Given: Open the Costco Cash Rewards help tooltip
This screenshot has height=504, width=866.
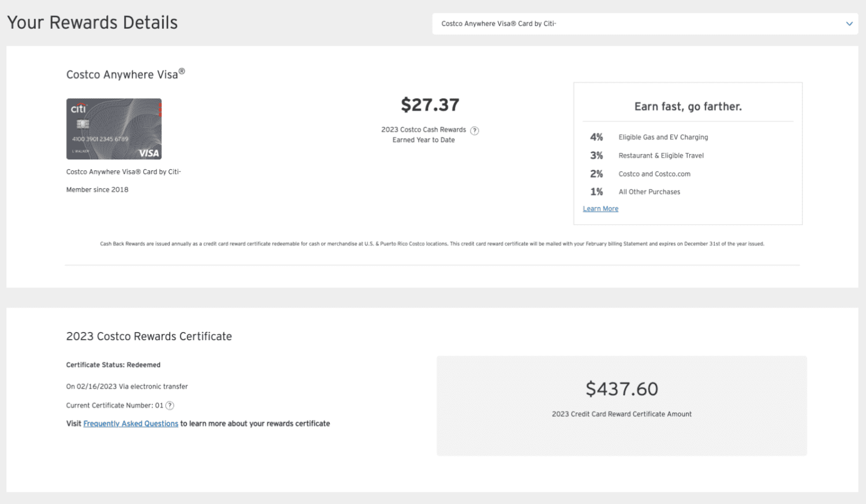Looking at the screenshot, I should [x=475, y=130].
